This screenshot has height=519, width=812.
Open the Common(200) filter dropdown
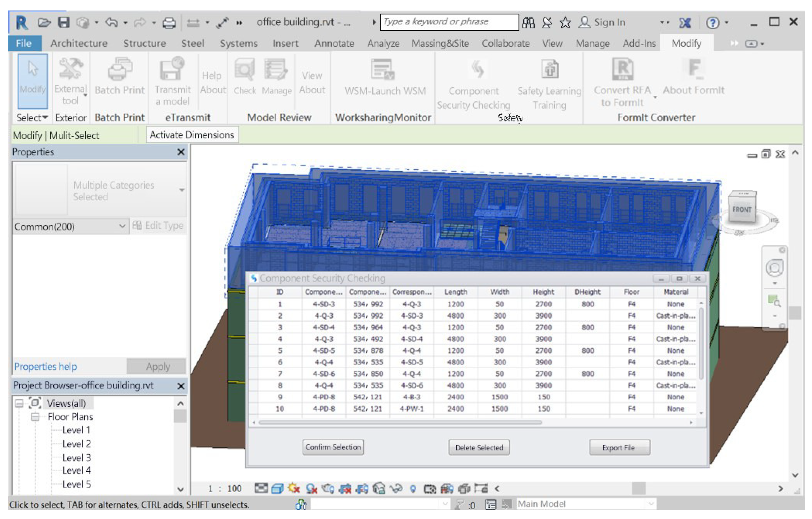coord(122,226)
